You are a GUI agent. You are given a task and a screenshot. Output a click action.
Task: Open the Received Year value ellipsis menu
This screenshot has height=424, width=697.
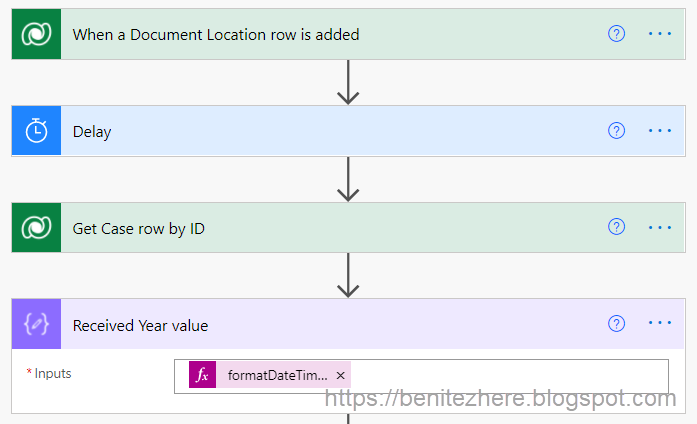pyautogui.click(x=660, y=323)
